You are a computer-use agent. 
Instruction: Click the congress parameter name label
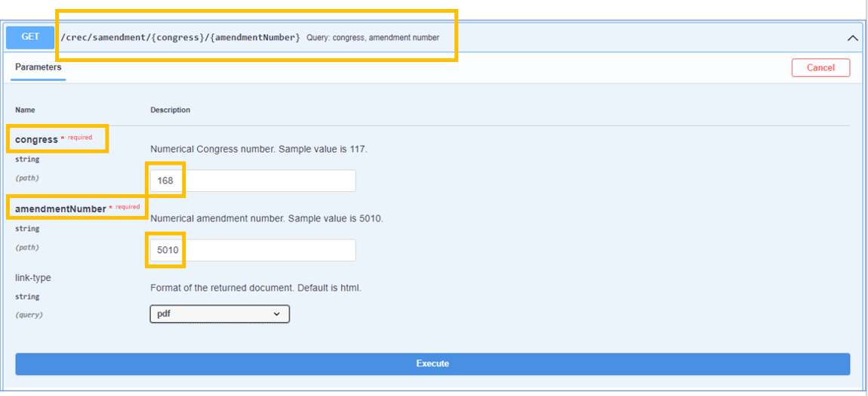pyautogui.click(x=36, y=140)
